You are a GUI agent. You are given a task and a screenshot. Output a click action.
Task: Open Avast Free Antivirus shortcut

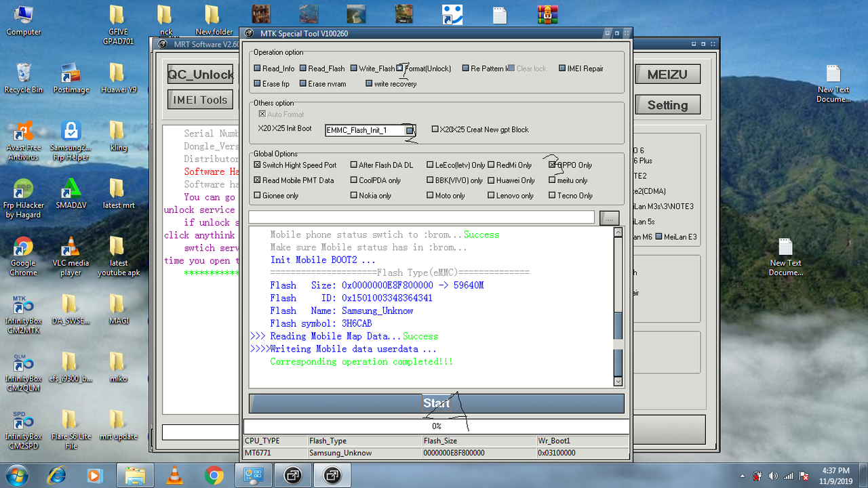coord(24,141)
